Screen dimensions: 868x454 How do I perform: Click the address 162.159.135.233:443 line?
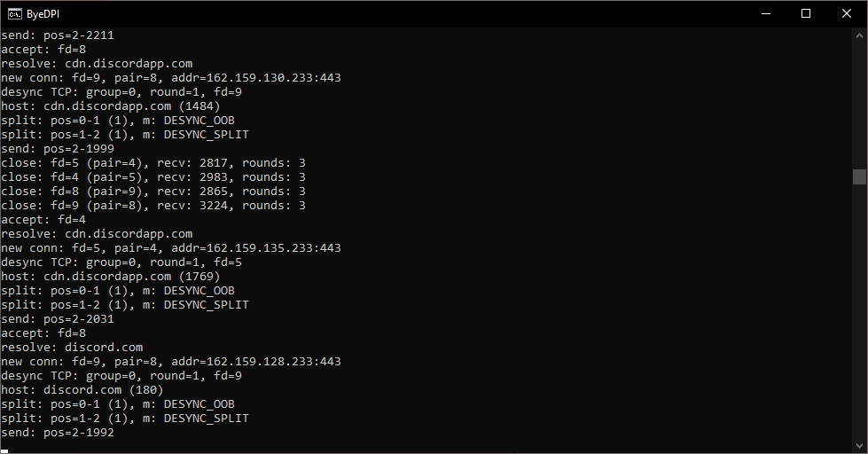[171, 248]
